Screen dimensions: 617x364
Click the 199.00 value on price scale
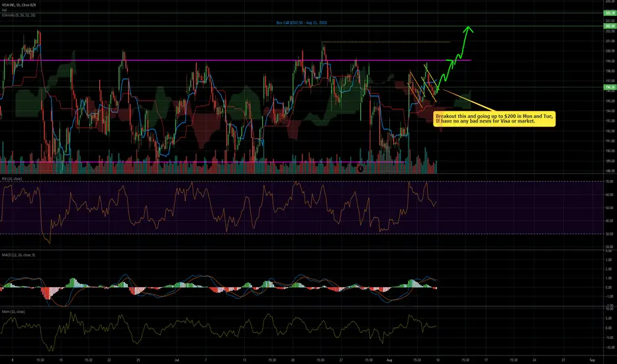(610, 61)
